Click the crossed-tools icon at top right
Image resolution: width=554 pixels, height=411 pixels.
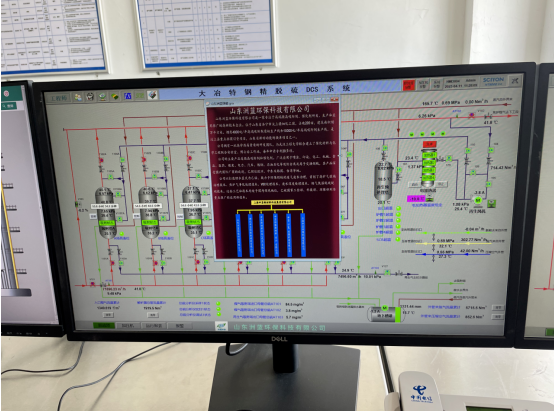pos(515,81)
